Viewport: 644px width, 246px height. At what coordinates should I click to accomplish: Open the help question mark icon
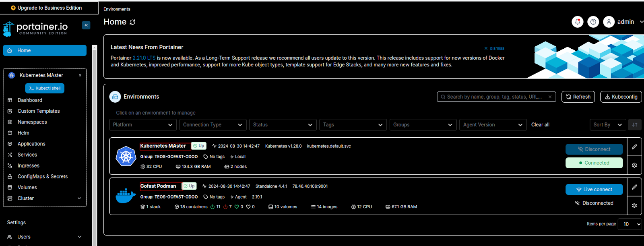coord(593,22)
